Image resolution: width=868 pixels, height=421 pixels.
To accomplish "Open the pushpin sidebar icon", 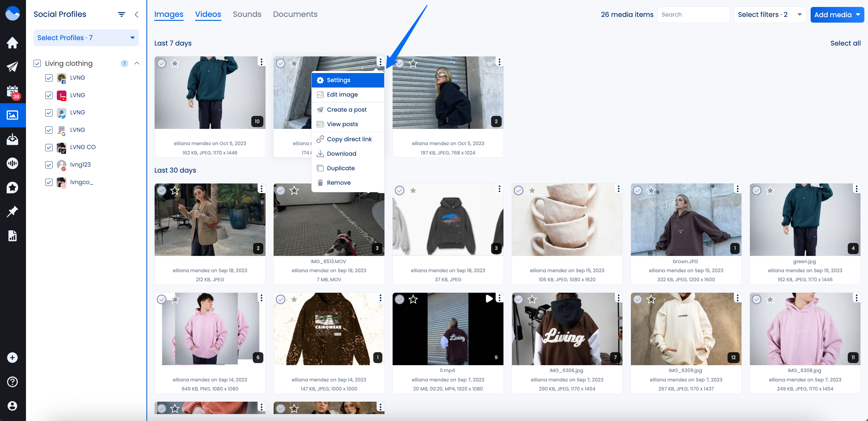I will pos(12,212).
